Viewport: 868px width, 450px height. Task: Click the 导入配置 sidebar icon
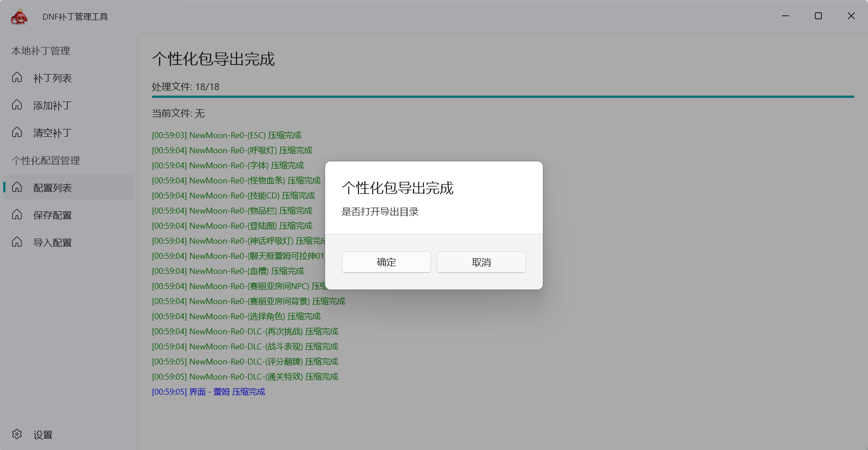[x=17, y=242]
